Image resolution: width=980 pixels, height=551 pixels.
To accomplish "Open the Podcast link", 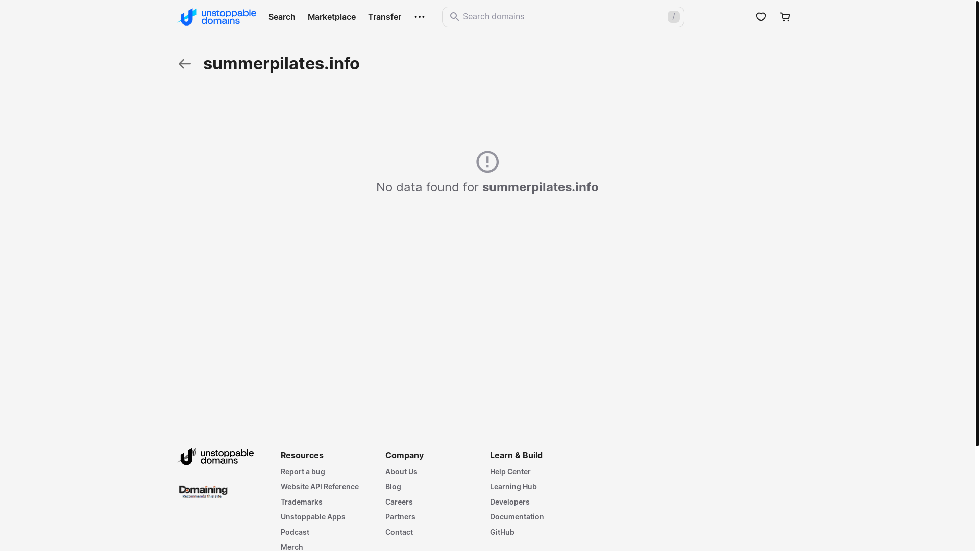I will [x=295, y=532].
